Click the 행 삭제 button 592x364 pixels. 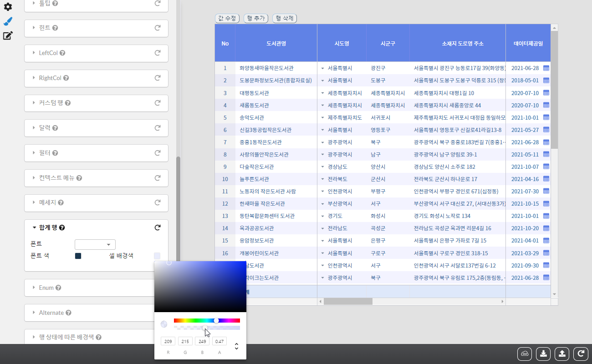pyautogui.click(x=285, y=18)
